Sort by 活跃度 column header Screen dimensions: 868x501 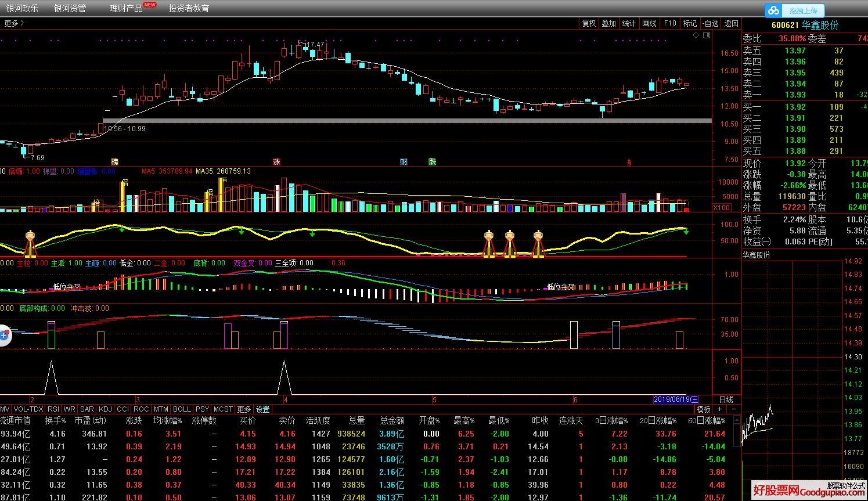pyautogui.click(x=318, y=420)
